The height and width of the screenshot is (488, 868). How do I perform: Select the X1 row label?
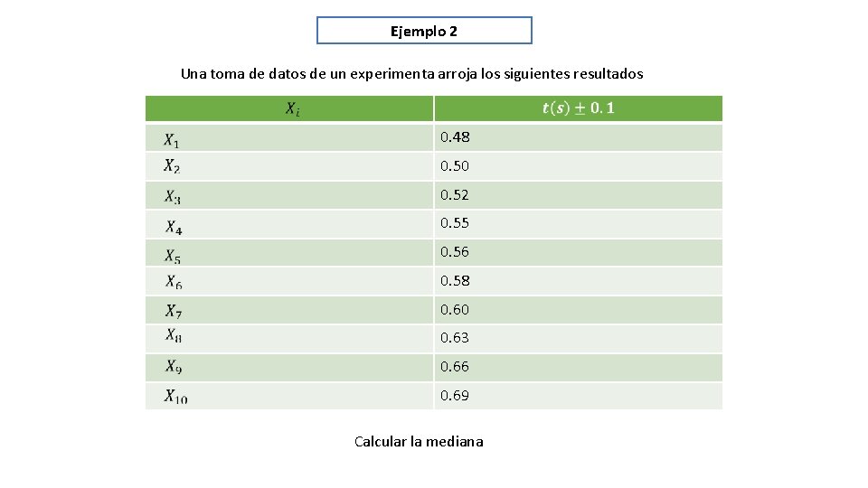tap(172, 139)
